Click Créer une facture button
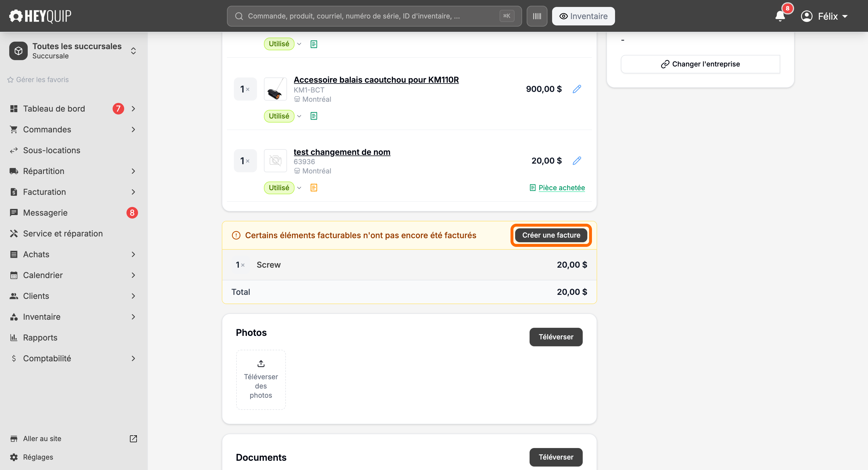 [x=551, y=235]
